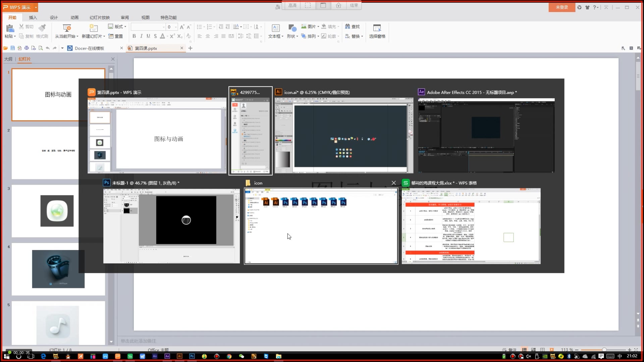
Task: Open the Layout (版式) dropdown
Action: click(125, 27)
